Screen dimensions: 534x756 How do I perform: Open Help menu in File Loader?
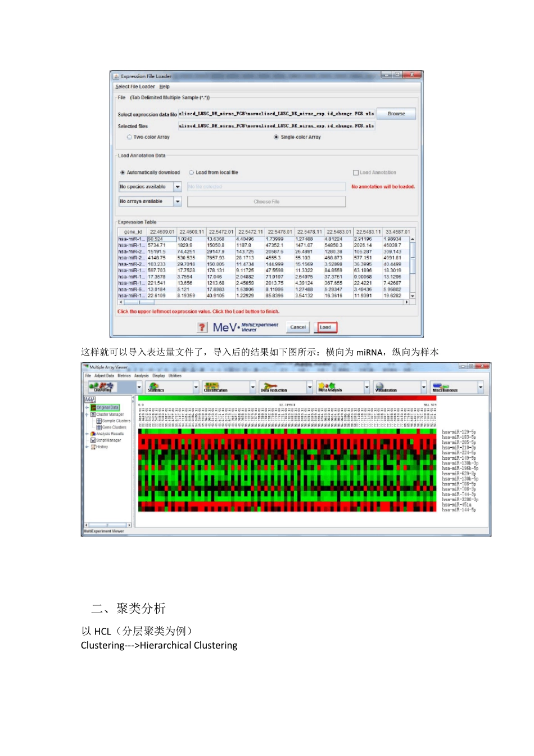(x=164, y=87)
